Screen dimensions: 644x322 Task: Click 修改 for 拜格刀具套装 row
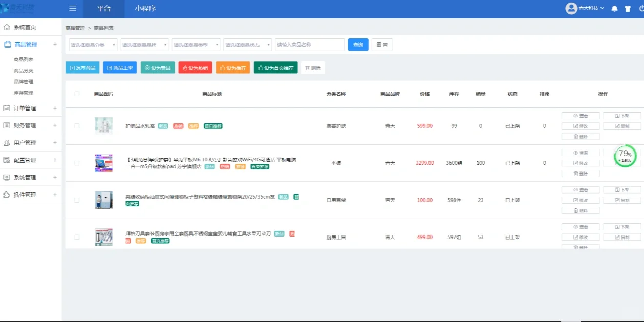581,237
